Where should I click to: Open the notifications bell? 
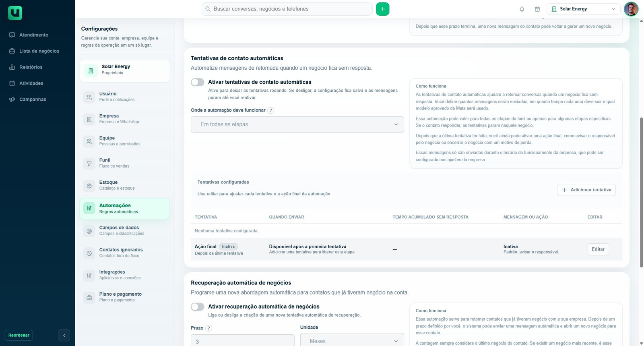[x=522, y=9]
